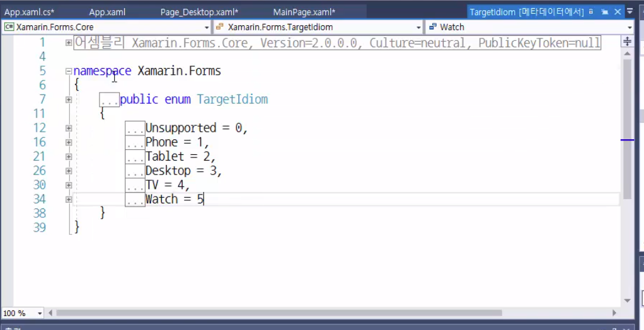Viewport: 644px width, 330px height.
Task: Click the ... box before Phone
Action: click(x=135, y=142)
